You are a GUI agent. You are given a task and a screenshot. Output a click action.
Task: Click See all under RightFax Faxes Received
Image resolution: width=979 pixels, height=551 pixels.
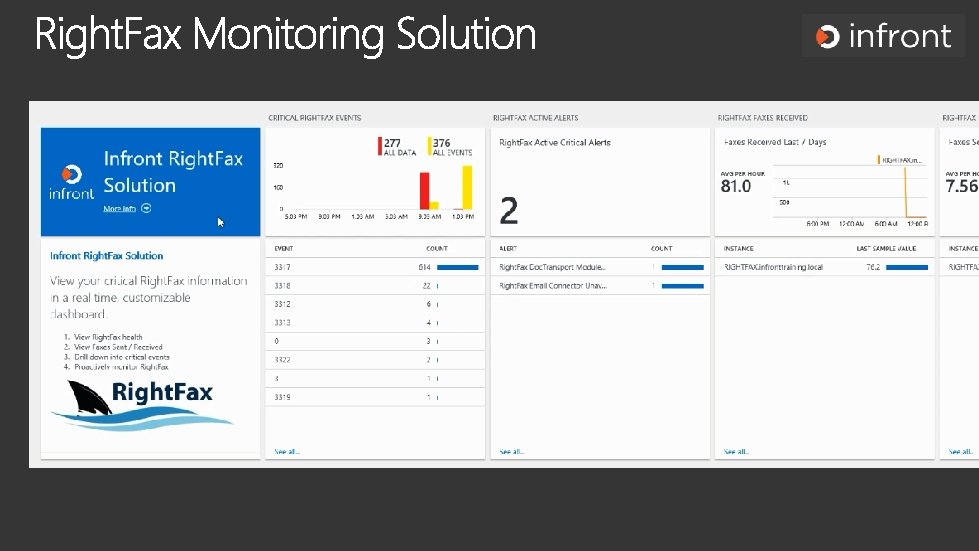click(x=736, y=451)
